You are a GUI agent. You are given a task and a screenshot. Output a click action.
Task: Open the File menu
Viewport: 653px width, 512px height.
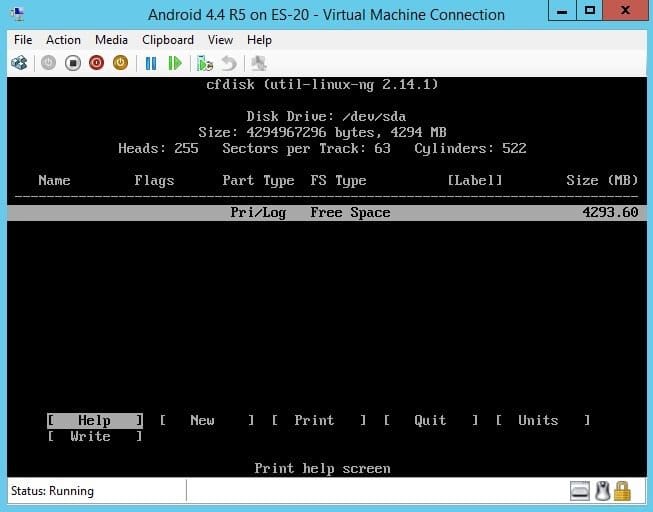pos(22,40)
